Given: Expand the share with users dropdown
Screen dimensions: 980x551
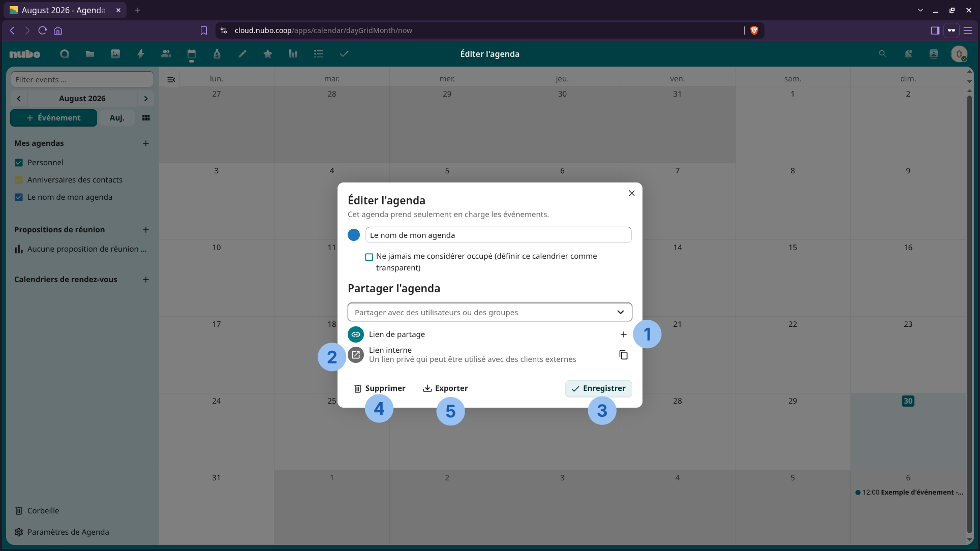Looking at the screenshot, I should (490, 312).
